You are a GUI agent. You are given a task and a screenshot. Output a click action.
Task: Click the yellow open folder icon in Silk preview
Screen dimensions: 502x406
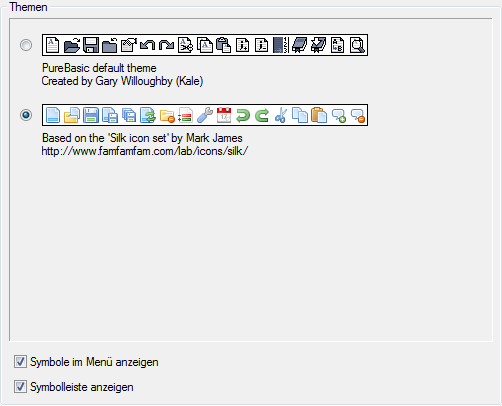tap(72, 115)
